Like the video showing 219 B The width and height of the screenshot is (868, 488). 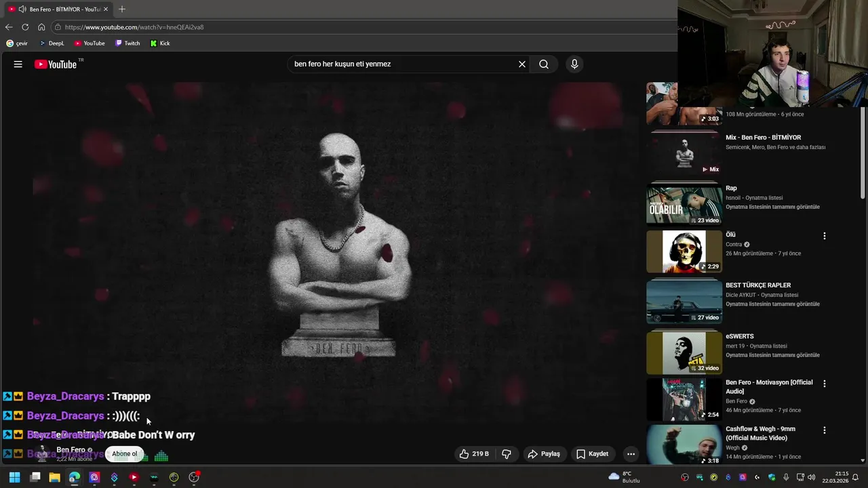point(475,454)
